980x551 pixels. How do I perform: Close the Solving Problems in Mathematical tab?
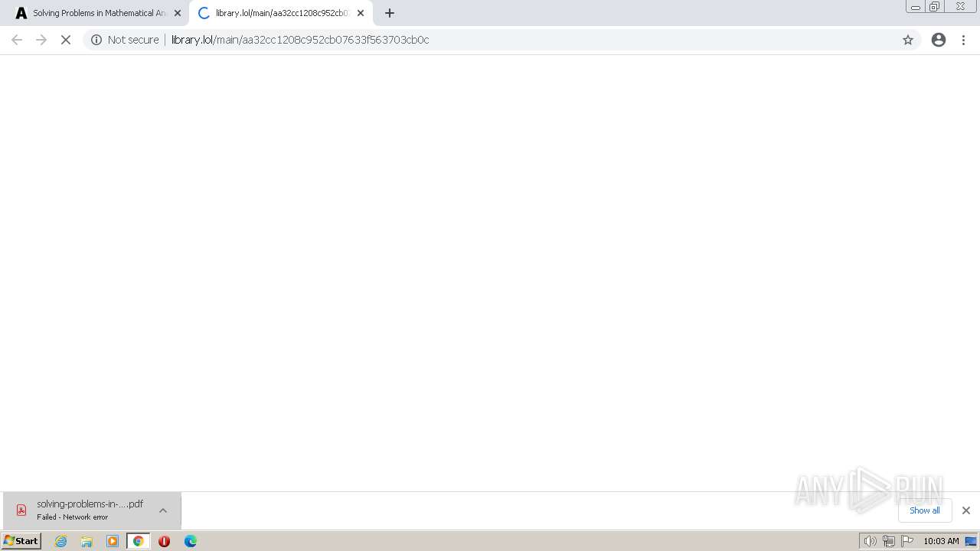[178, 13]
